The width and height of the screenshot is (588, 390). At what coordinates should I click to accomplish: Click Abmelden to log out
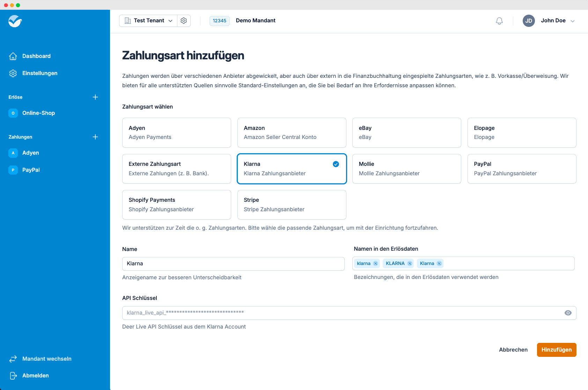(36, 376)
